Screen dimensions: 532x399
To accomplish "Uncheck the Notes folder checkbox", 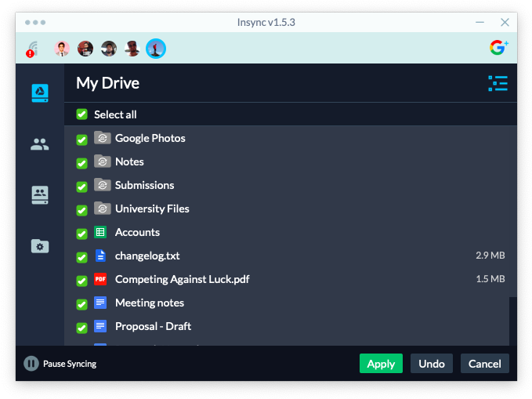I will point(81,163).
